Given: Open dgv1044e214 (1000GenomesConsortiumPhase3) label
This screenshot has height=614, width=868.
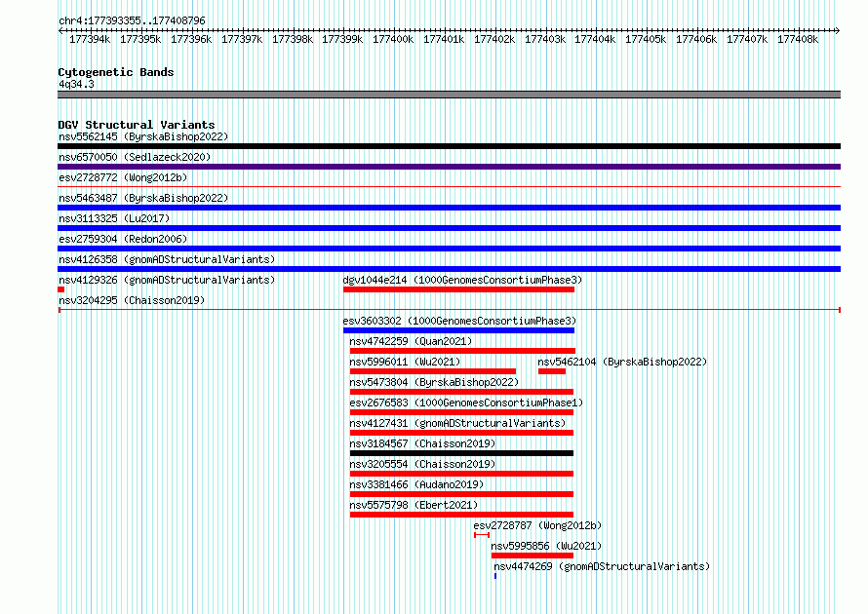Looking at the screenshot, I should (462, 280).
